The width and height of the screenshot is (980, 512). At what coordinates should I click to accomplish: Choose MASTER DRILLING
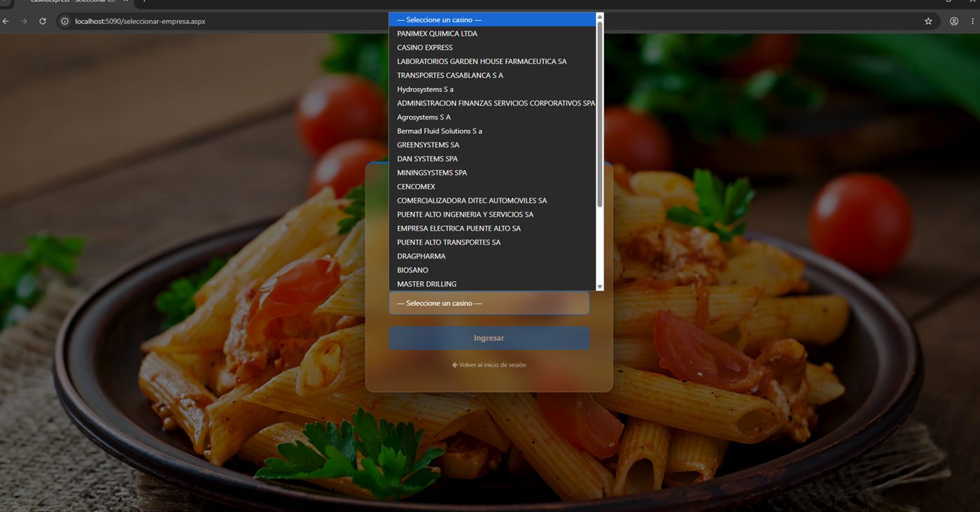pyautogui.click(x=492, y=284)
